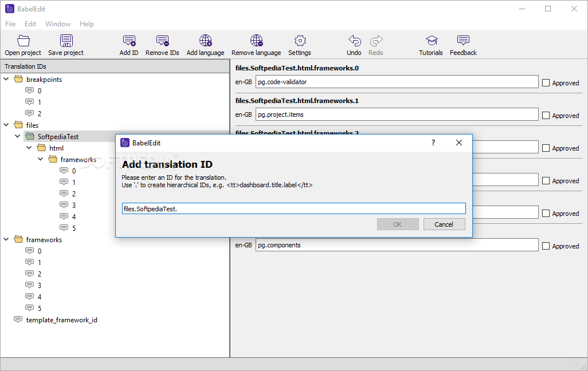The height and width of the screenshot is (371, 588).
Task: Select the breakpoints folder
Action: pyautogui.click(x=44, y=80)
